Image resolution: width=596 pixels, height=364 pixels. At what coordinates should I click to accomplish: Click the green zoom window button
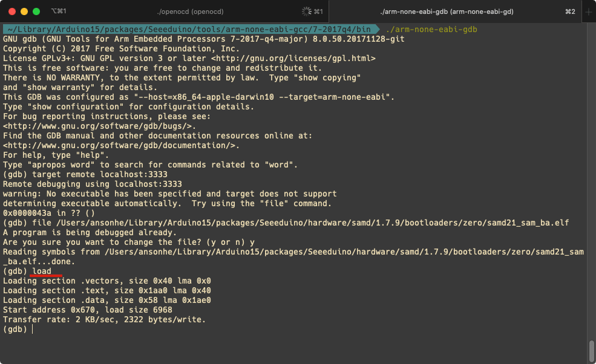36,11
